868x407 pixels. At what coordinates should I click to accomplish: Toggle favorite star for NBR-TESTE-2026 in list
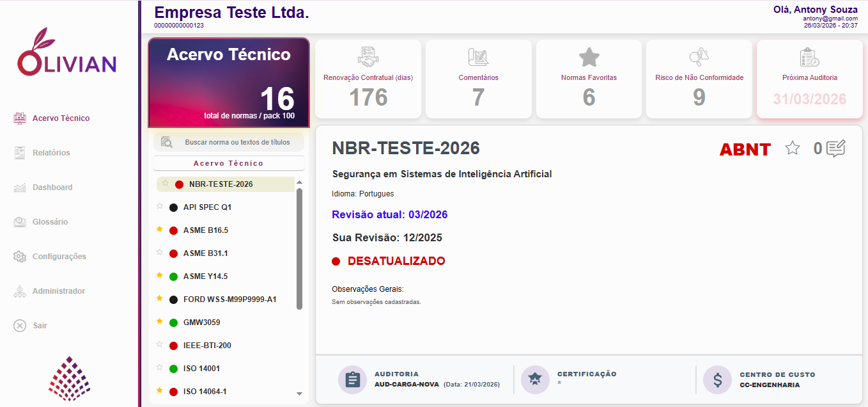(x=165, y=184)
